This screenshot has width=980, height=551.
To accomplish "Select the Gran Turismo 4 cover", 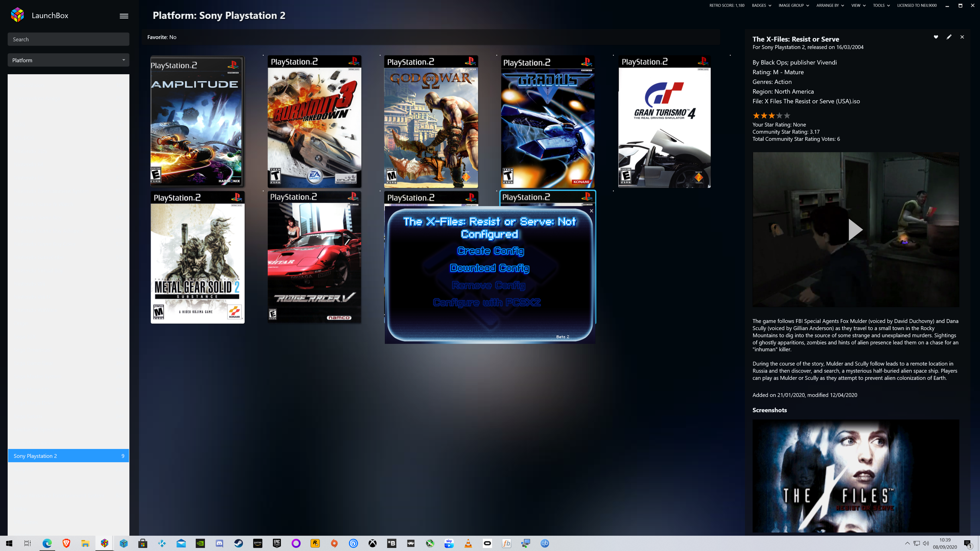I will pos(664,122).
